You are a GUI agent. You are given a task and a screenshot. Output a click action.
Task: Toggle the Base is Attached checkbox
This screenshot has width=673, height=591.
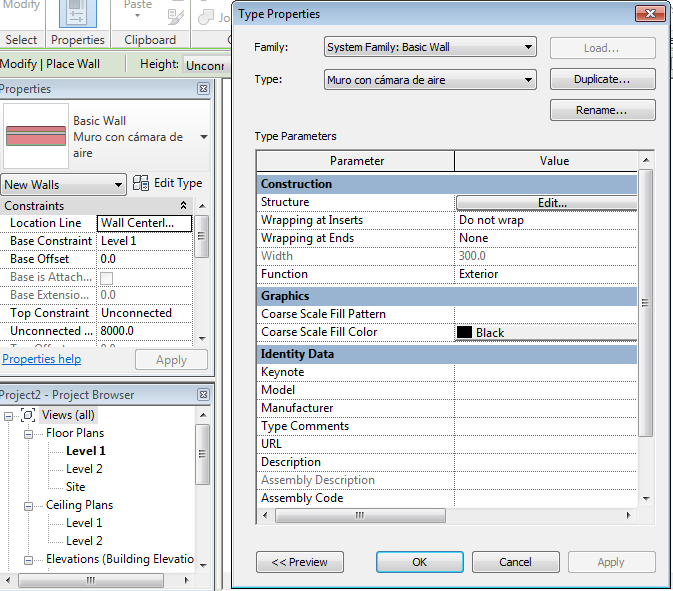pos(106,278)
